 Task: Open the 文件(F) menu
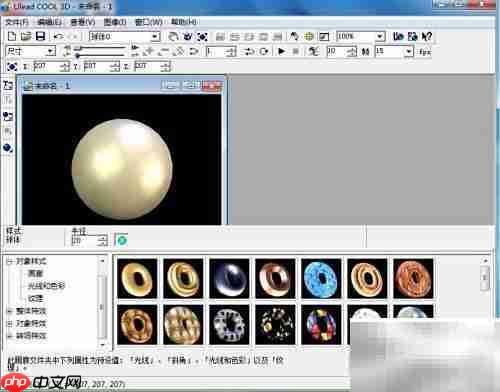(x=17, y=22)
